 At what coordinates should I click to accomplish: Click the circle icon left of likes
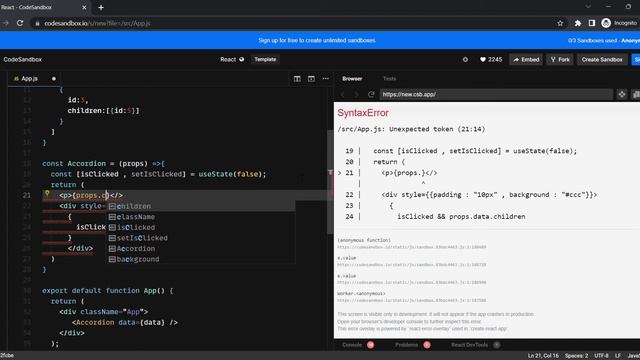coord(465,60)
